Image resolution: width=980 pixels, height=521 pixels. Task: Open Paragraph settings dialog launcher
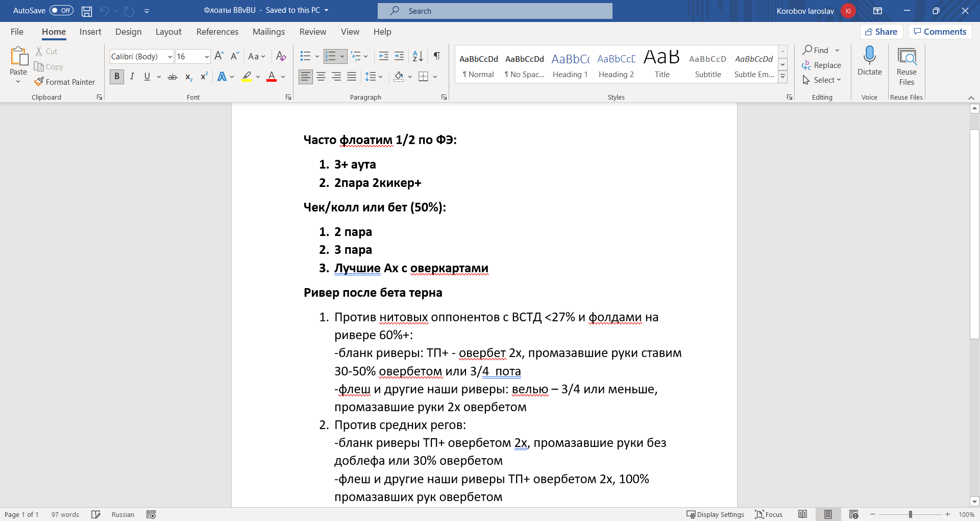444,97
